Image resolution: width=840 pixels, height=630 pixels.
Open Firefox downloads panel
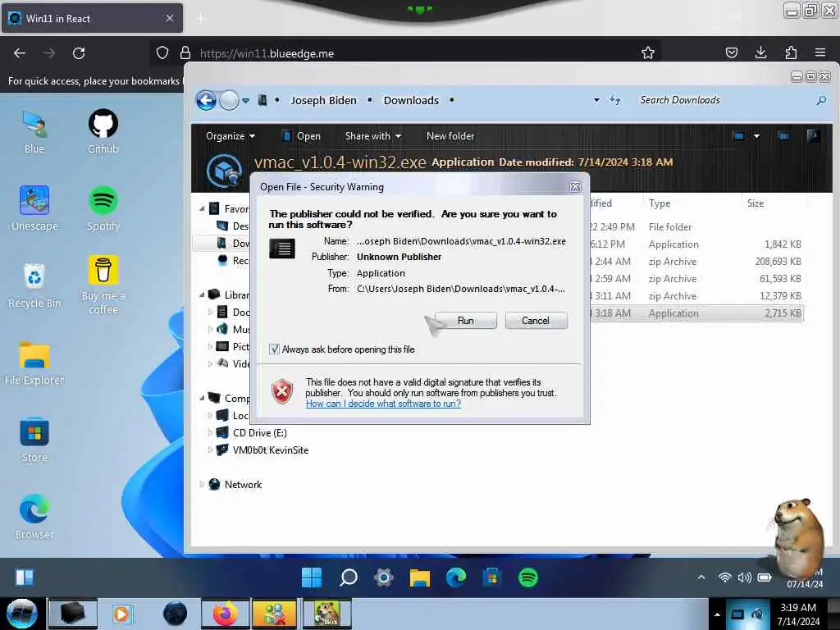coord(760,52)
